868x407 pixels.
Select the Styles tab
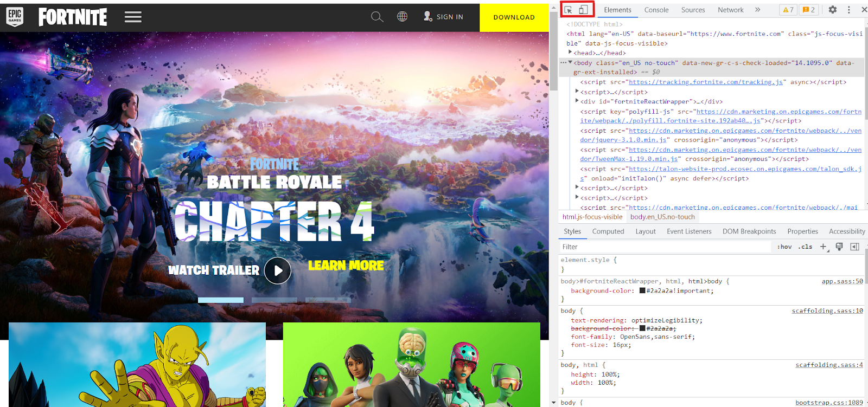(x=572, y=231)
